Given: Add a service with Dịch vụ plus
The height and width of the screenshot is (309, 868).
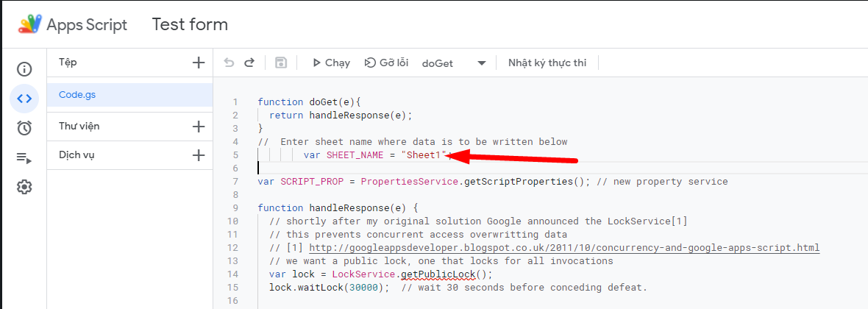Looking at the screenshot, I should [x=198, y=156].
